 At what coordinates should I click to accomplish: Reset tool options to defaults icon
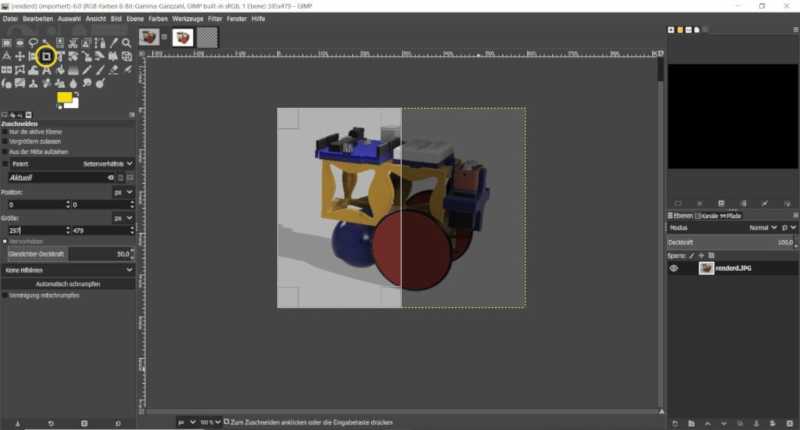118,423
